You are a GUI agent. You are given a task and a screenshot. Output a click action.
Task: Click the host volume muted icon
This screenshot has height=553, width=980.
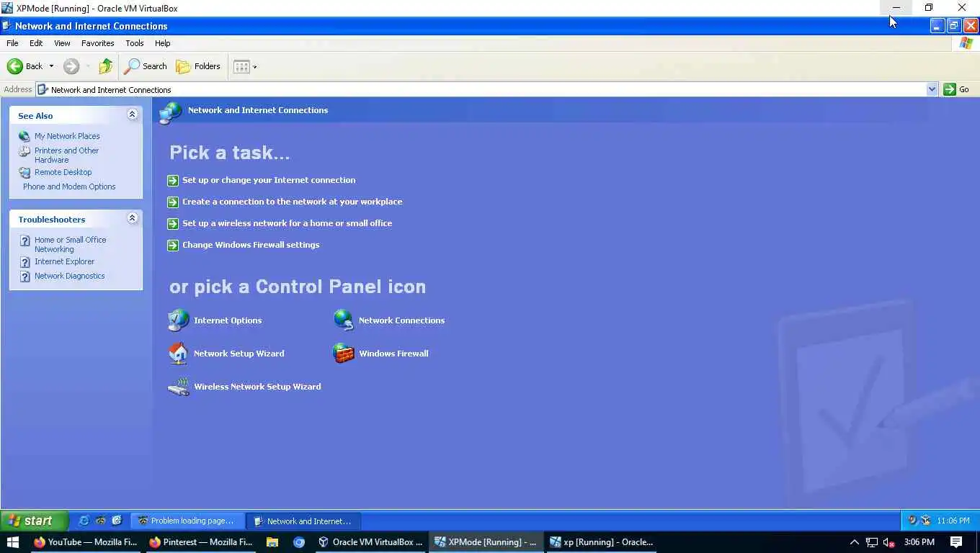tap(888, 542)
